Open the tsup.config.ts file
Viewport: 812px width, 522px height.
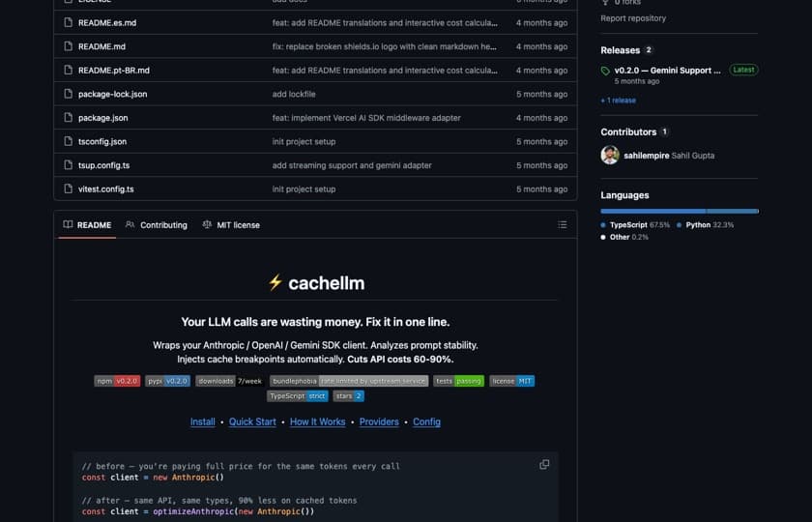(x=104, y=165)
